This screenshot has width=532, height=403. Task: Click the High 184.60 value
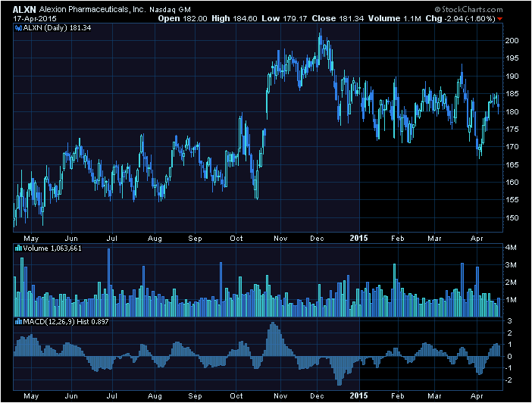point(234,19)
